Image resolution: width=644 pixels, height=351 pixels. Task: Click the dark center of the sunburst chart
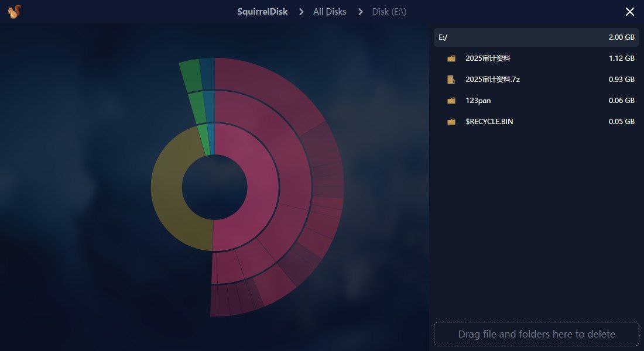[x=214, y=187]
